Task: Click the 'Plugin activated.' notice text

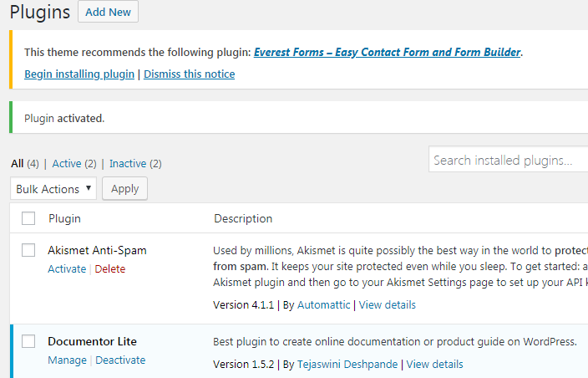Action: 64,119
